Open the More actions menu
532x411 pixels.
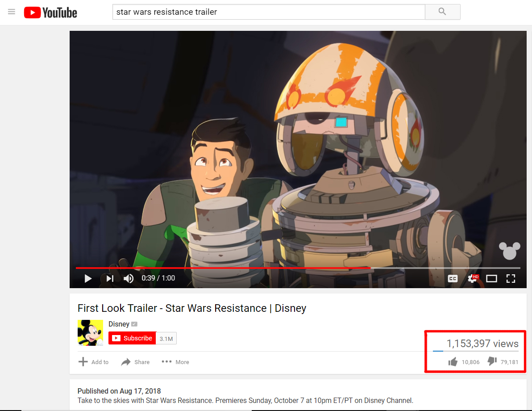pos(175,362)
